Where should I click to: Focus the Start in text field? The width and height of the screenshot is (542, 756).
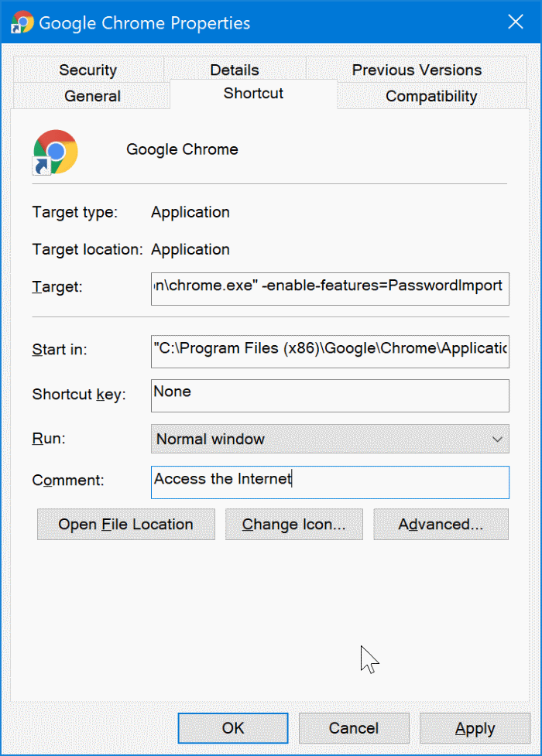click(330, 350)
